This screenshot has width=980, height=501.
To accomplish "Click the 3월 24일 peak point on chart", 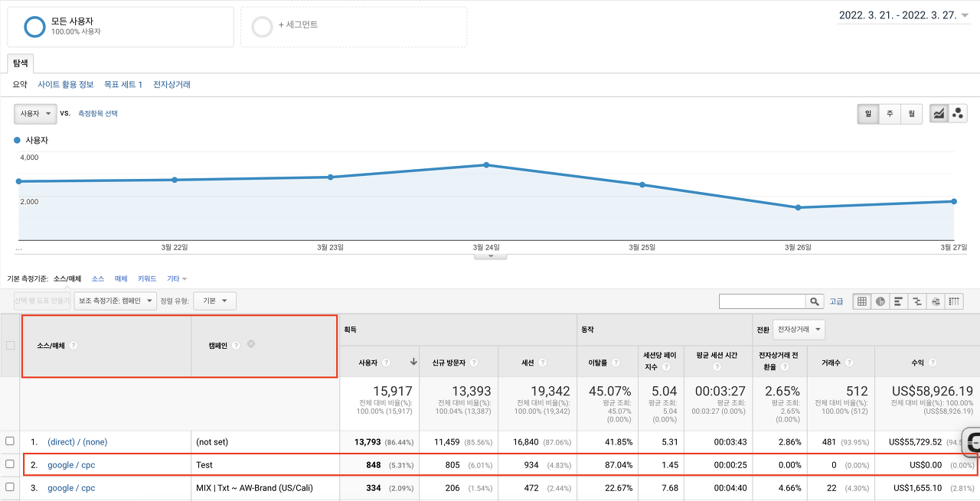I will point(486,165).
